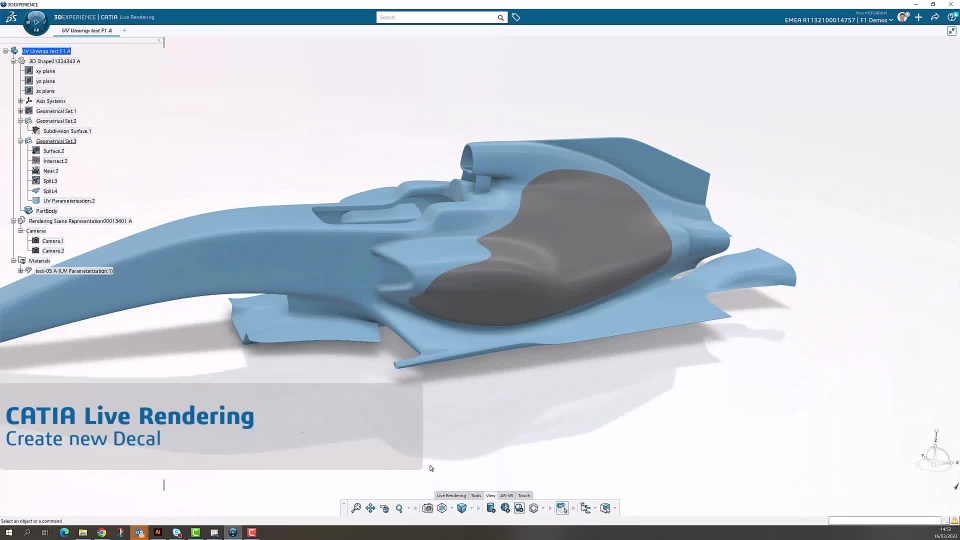This screenshot has width=960, height=540.
Task: Click the boxed sphere render icon
Action: [519, 508]
